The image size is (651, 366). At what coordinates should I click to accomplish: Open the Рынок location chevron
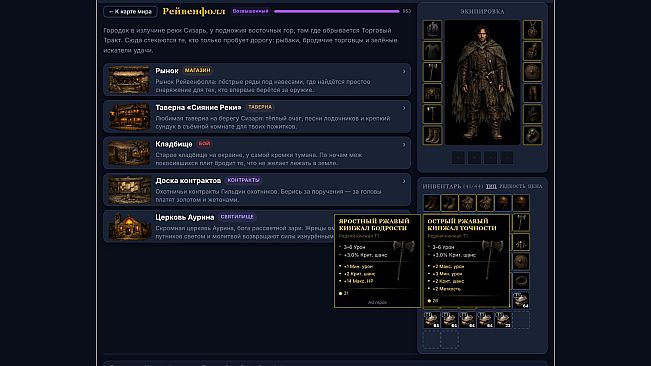404,71
